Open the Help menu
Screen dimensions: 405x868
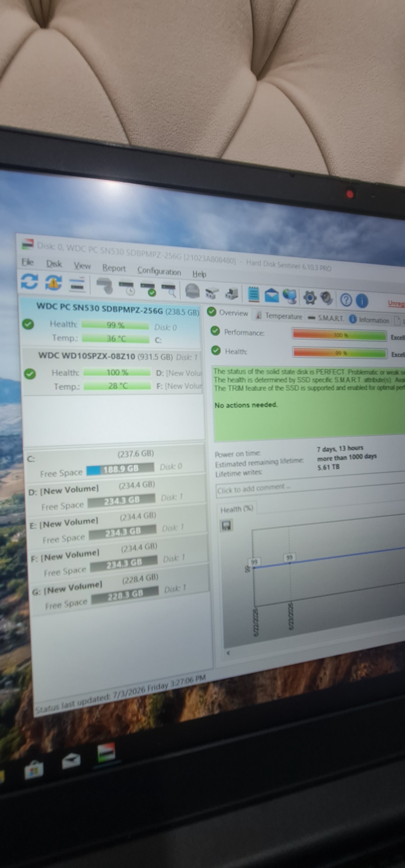tap(199, 274)
